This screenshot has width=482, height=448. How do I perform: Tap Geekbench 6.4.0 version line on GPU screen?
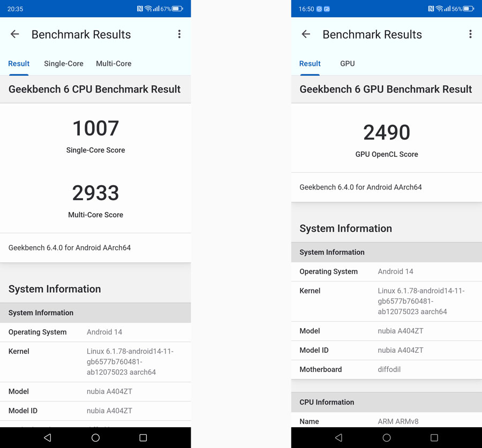tap(360, 187)
